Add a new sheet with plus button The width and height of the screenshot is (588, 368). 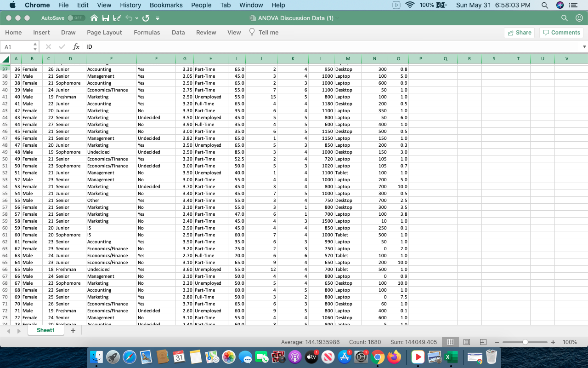coord(73,330)
